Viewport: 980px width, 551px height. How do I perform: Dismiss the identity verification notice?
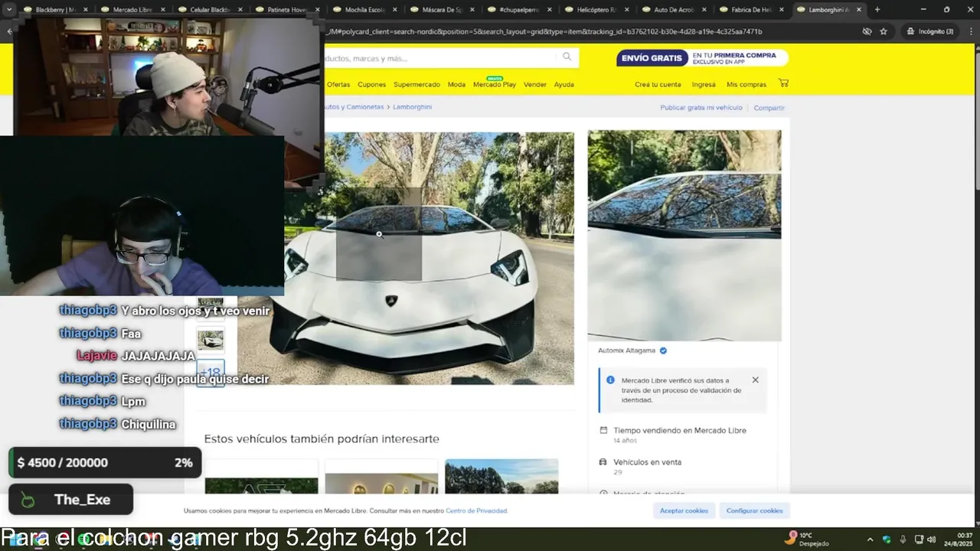[755, 380]
